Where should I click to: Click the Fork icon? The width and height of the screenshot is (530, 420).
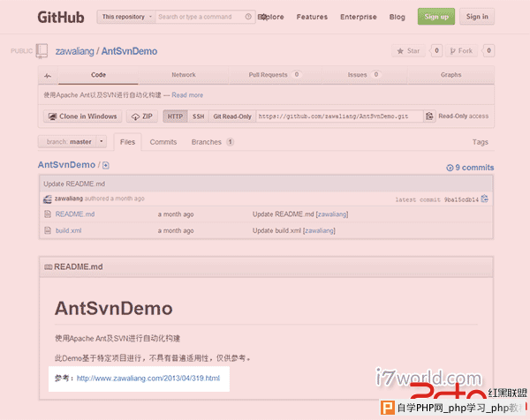click(452, 51)
